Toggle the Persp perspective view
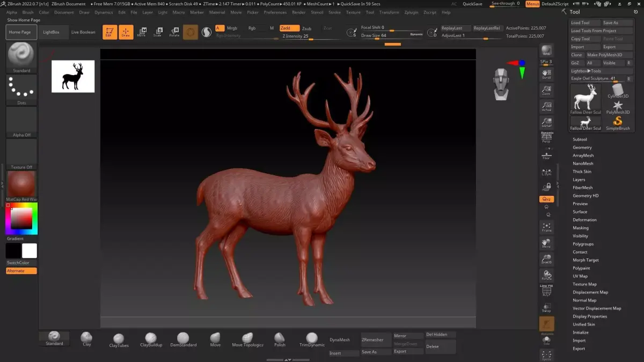Screen dimensions: 644x362 pos(546,137)
